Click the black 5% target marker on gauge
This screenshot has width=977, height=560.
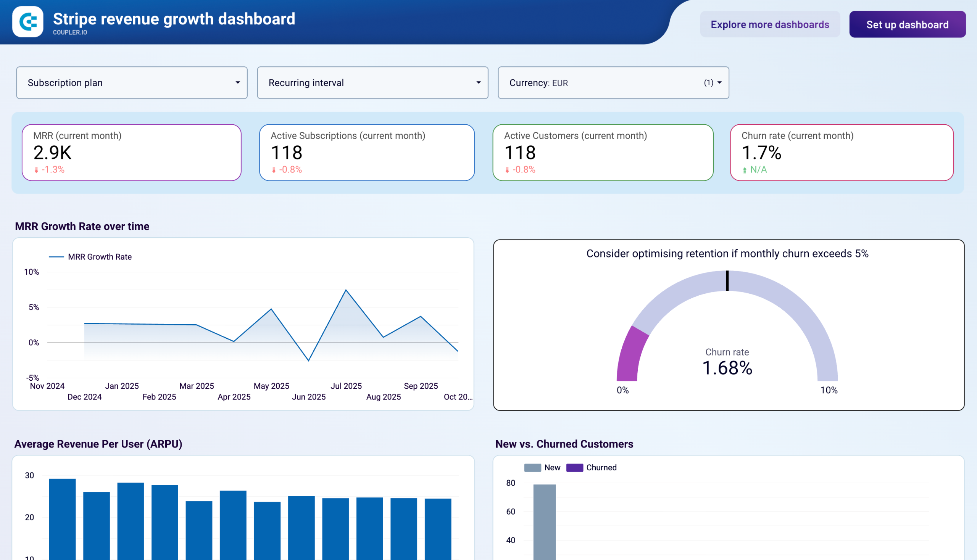[x=727, y=280]
